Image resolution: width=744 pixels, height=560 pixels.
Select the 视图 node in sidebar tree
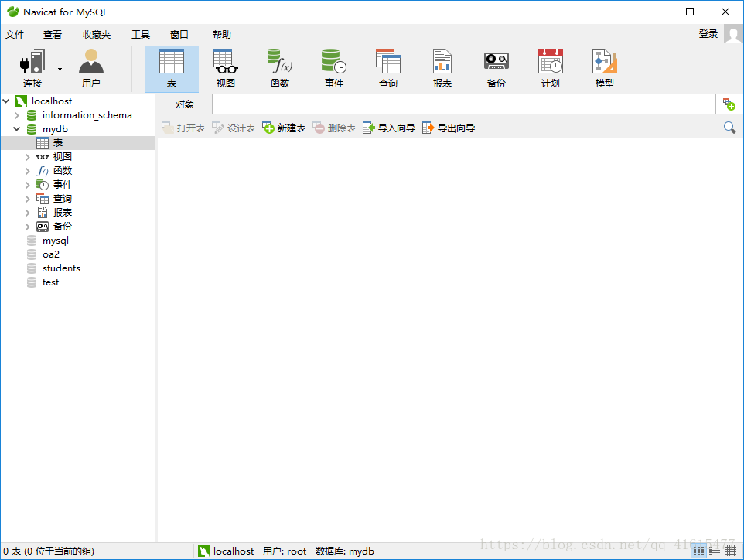pyautogui.click(x=62, y=156)
